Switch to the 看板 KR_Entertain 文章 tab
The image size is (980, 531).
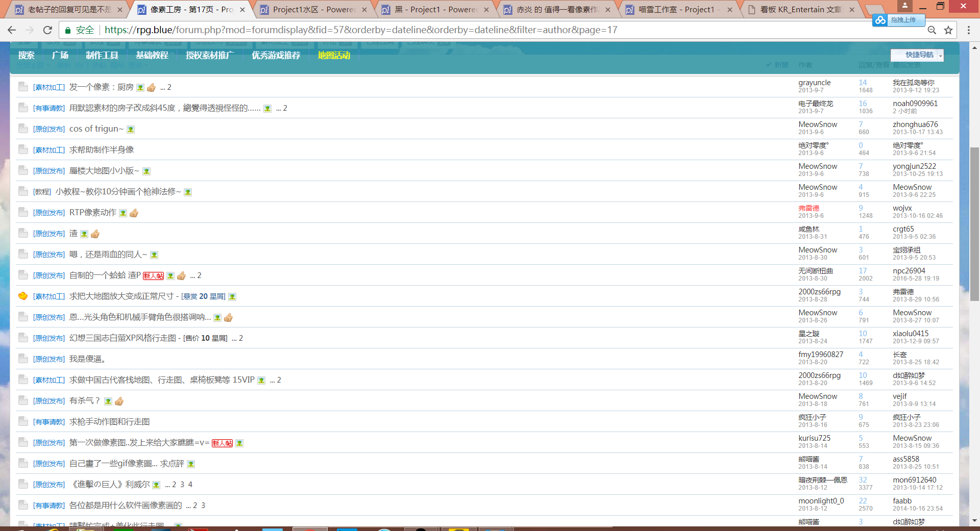click(x=800, y=10)
